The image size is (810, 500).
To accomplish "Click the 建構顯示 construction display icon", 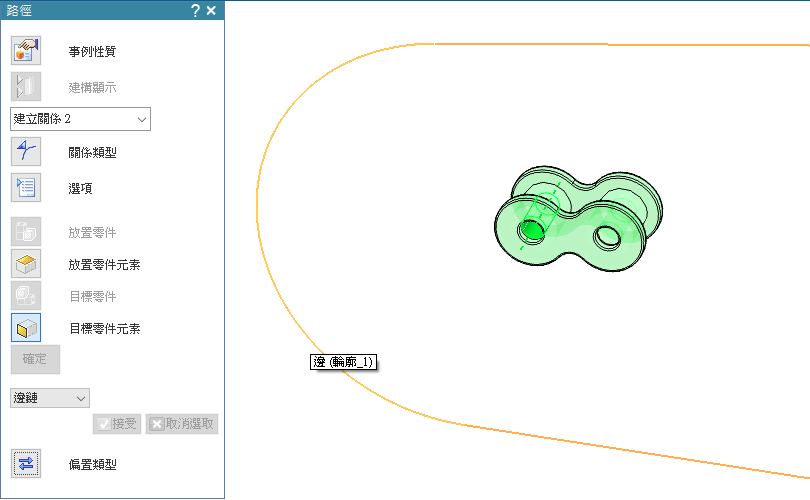I will pyautogui.click(x=26, y=86).
